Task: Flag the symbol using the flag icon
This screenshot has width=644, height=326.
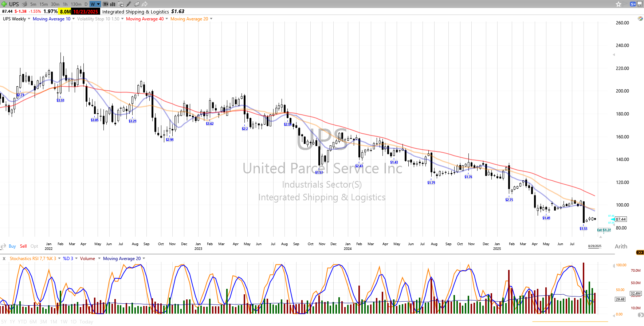Action: pos(626,4)
